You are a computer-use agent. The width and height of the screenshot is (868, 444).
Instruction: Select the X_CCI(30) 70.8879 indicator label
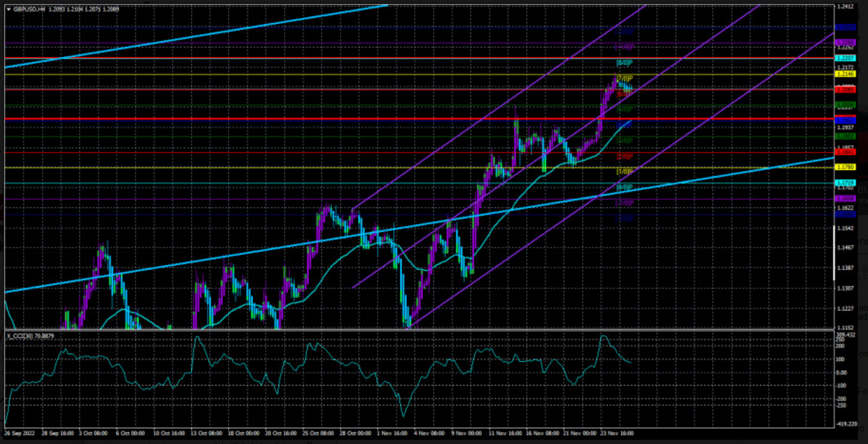tap(31, 335)
